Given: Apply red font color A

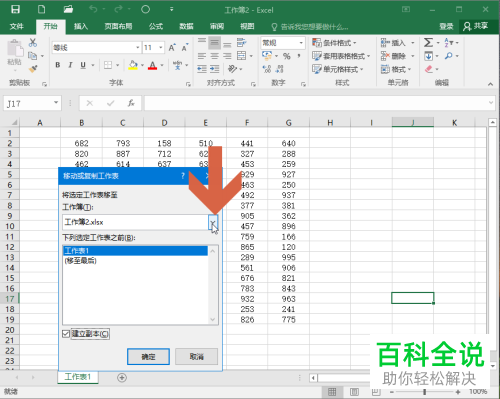Looking at the screenshot, I should click(x=152, y=65).
